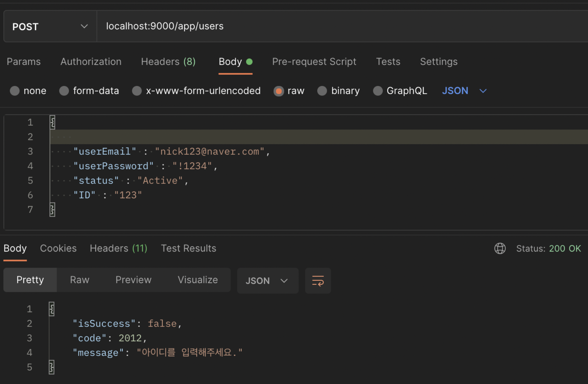Screen dimensions: 588x384
Task: Click the "status" key in request body
Action: point(96,180)
